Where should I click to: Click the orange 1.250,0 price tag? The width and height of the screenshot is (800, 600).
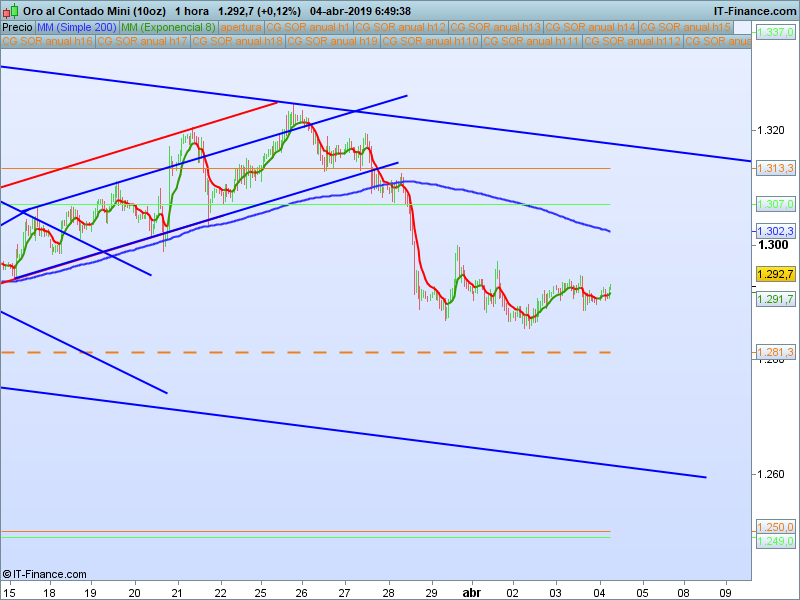776,527
